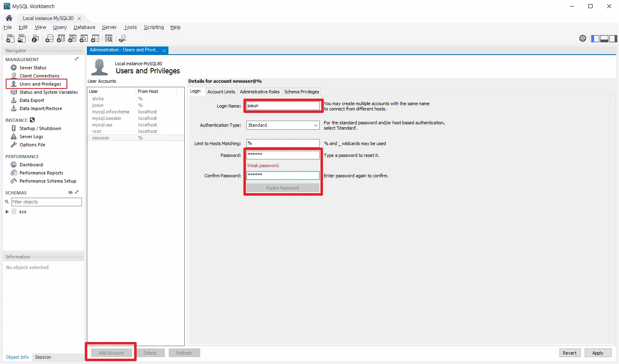Open the performance Dashboard

[x=31, y=165]
